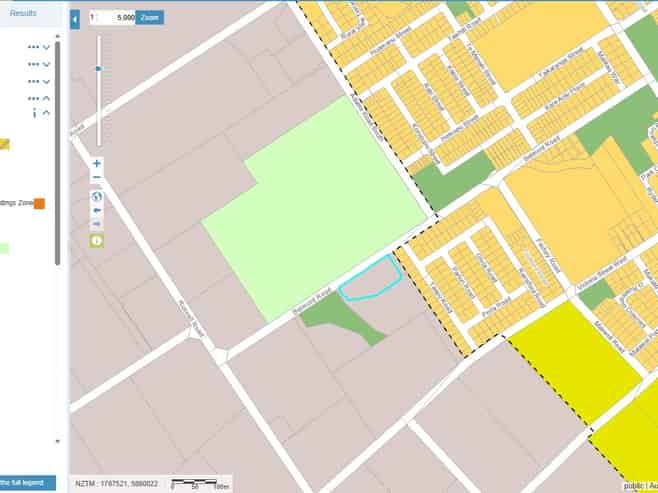
Task: Expand the third layer group chevron
Action: click(x=46, y=81)
